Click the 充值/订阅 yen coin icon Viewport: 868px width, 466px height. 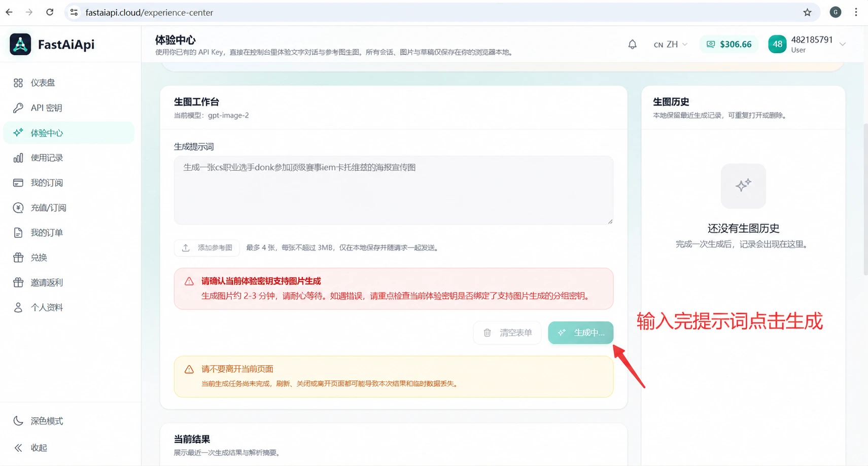point(18,207)
